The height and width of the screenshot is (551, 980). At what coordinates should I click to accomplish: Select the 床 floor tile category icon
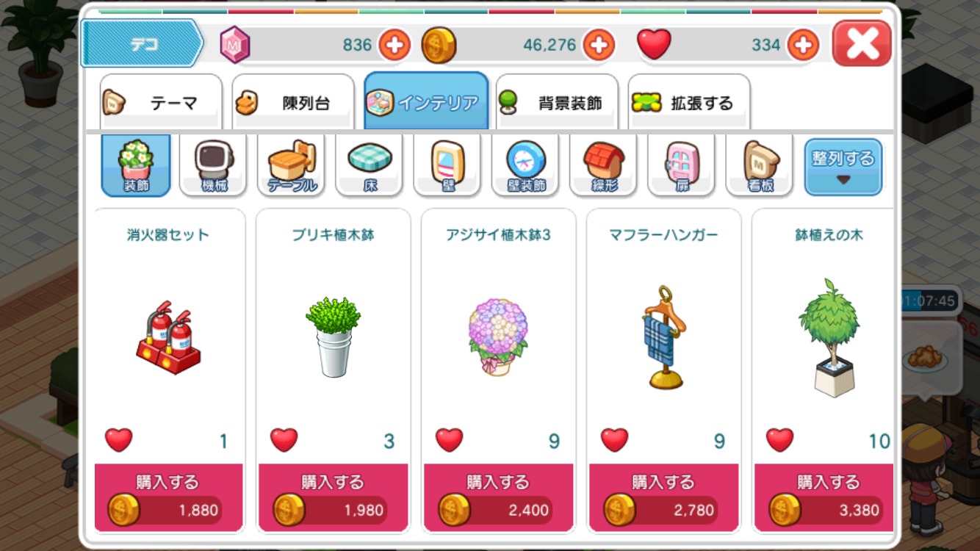pyautogui.click(x=370, y=165)
